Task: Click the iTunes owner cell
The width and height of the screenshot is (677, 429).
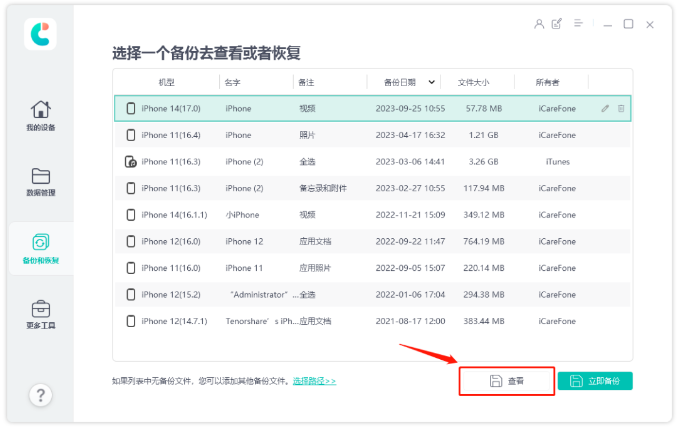Action: point(557,162)
